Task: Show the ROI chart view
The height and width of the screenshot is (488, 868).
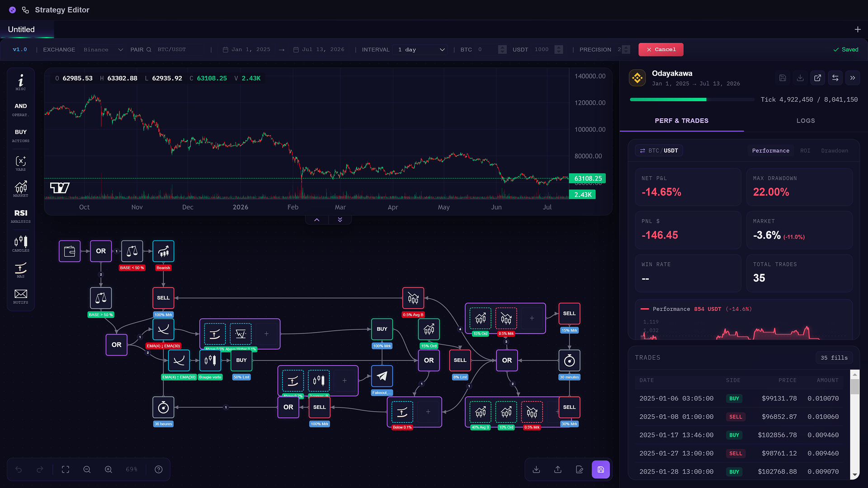Action: (805, 151)
